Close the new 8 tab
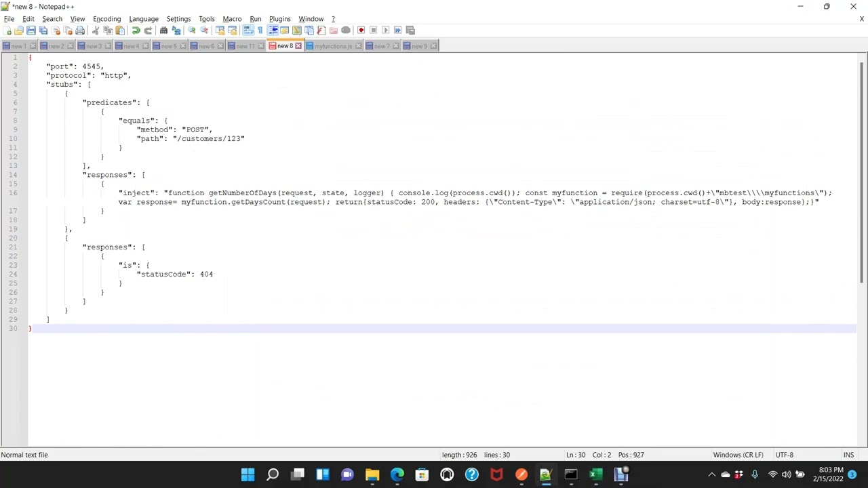Screen dimensions: 868x488 298,46
